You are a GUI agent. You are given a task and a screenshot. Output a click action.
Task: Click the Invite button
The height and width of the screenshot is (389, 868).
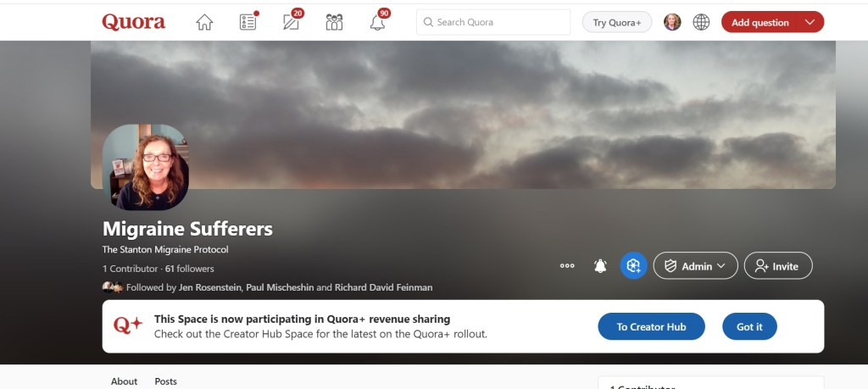click(777, 266)
